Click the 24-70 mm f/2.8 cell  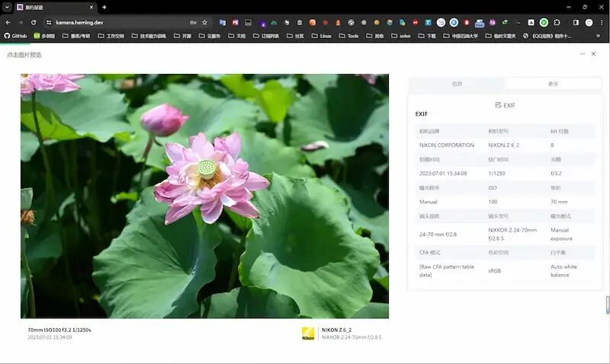pyautogui.click(x=438, y=235)
